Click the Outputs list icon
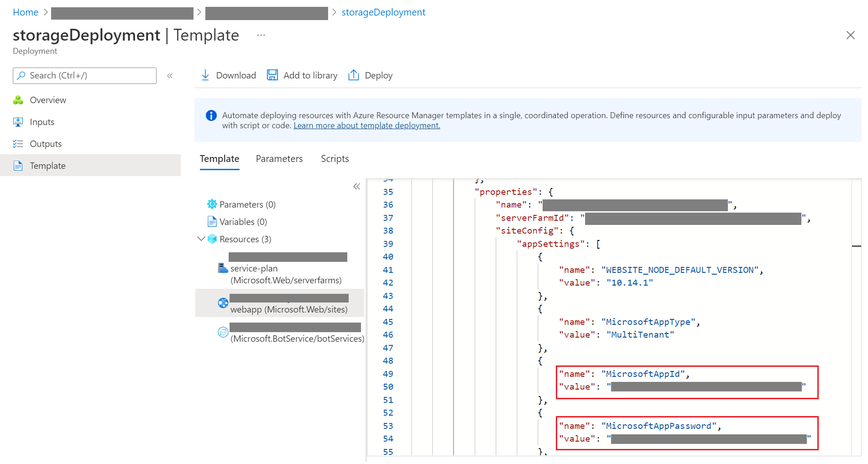Screen dimensions: 868x464 (x=18, y=144)
